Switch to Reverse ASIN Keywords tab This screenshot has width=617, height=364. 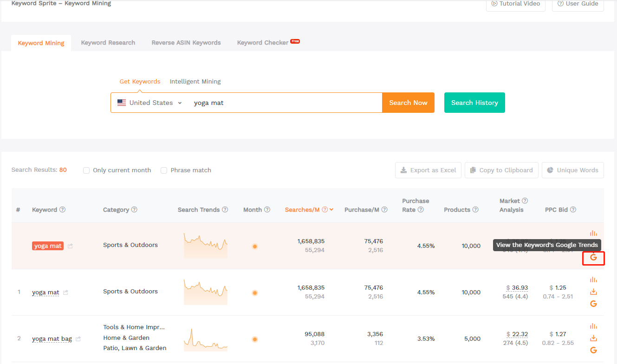point(186,43)
